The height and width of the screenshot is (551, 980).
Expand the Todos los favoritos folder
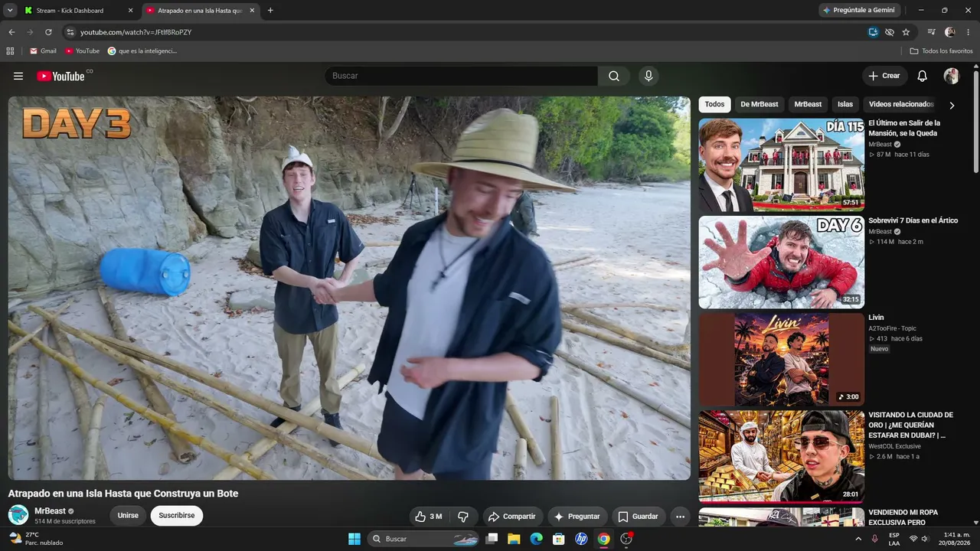[x=941, y=51]
